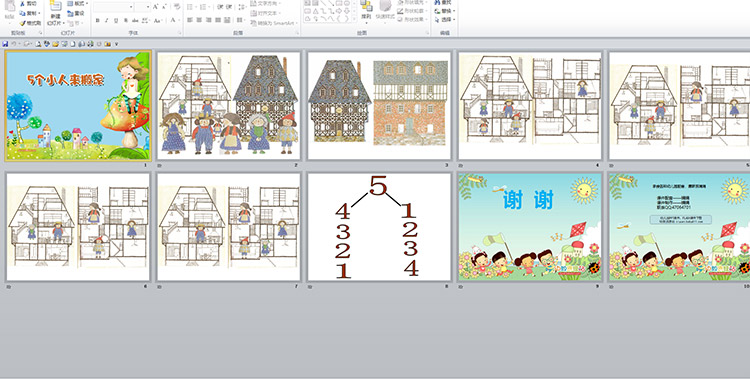Click the Reset slide button

pos(76,13)
